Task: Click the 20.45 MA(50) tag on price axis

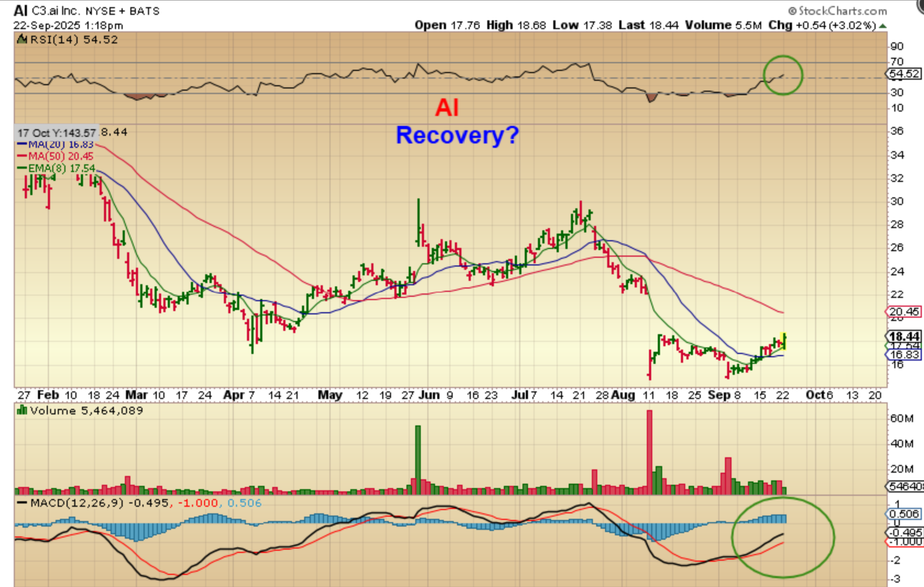Action: pos(904,312)
